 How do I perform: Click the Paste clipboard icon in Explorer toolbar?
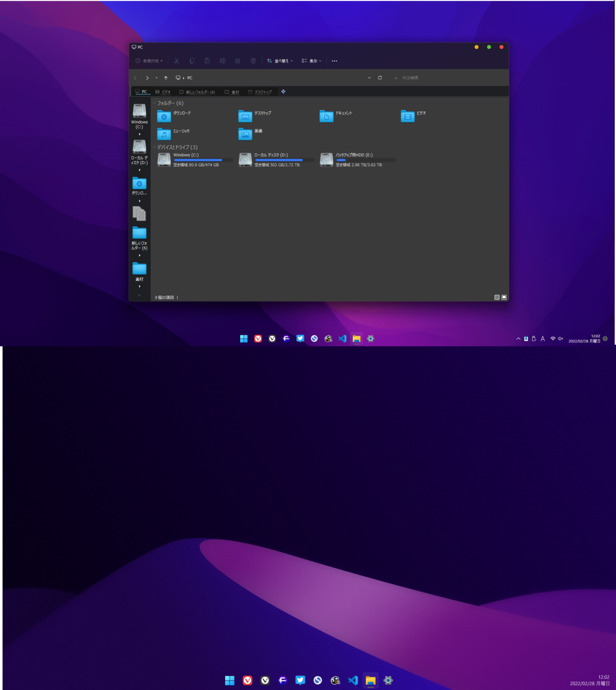(x=207, y=61)
